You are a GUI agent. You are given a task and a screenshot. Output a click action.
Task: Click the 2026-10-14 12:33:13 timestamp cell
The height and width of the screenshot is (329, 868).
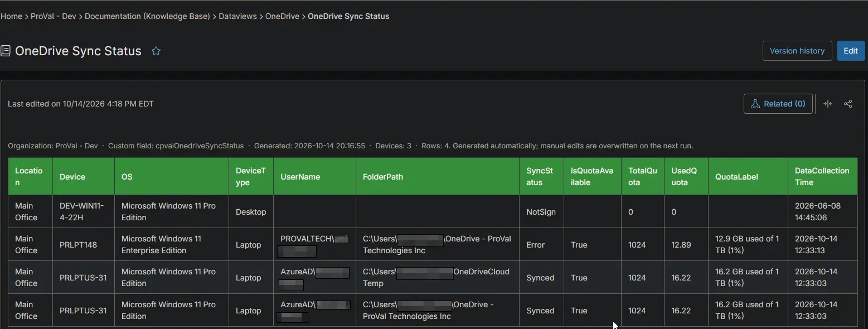823,244
